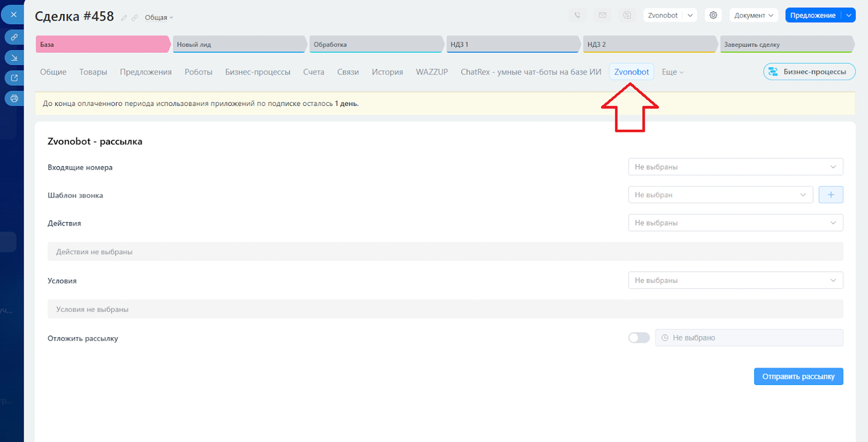Open Условия dropdown

[736, 280]
